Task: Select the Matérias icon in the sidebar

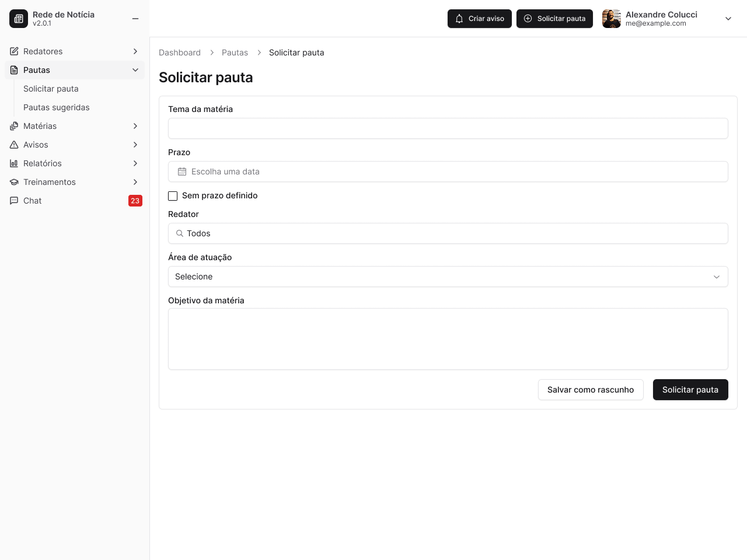Action: coord(14,126)
